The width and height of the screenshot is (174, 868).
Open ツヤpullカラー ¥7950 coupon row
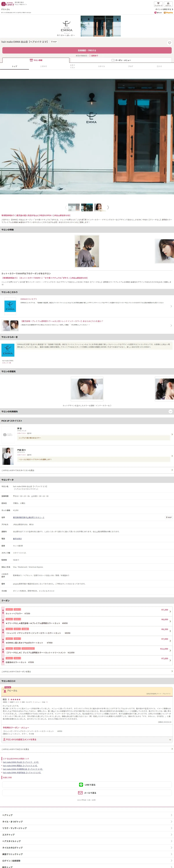(87, 641)
